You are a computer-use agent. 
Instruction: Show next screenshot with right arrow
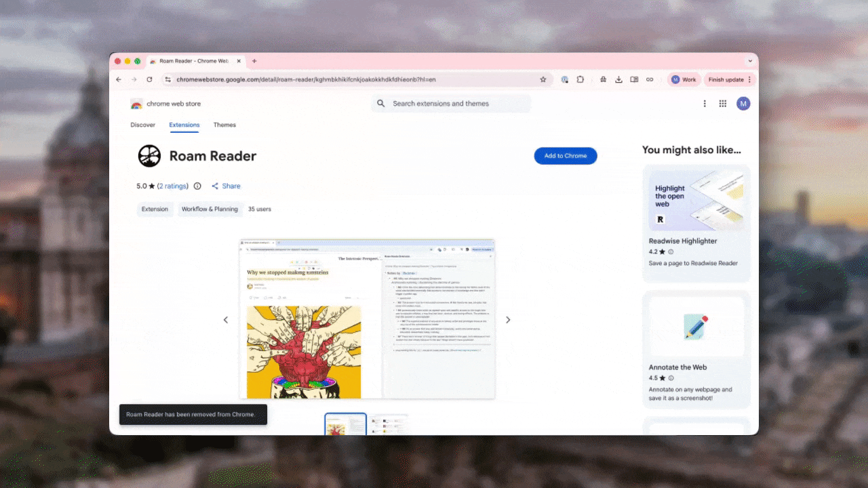coord(508,320)
